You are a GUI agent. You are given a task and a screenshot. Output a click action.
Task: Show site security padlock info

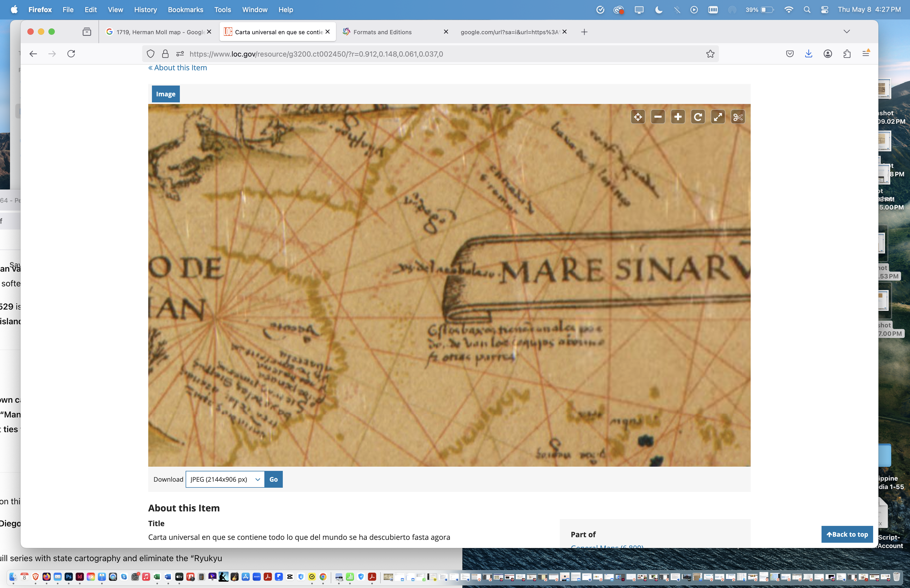pyautogui.click(x=165, y=54)
